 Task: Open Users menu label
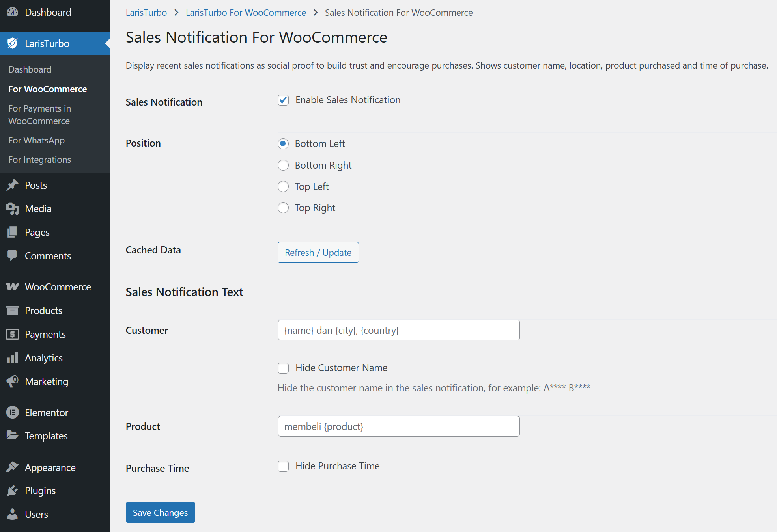coord(36,514)
